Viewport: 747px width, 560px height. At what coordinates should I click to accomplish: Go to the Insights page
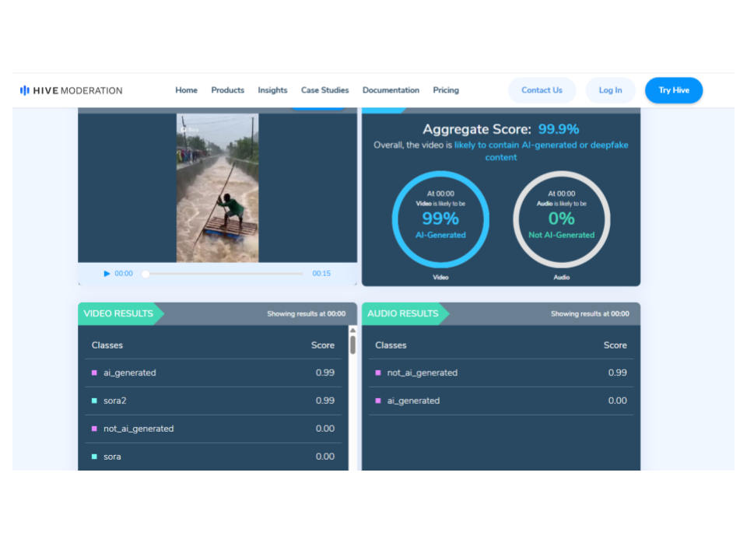point(272,90)
